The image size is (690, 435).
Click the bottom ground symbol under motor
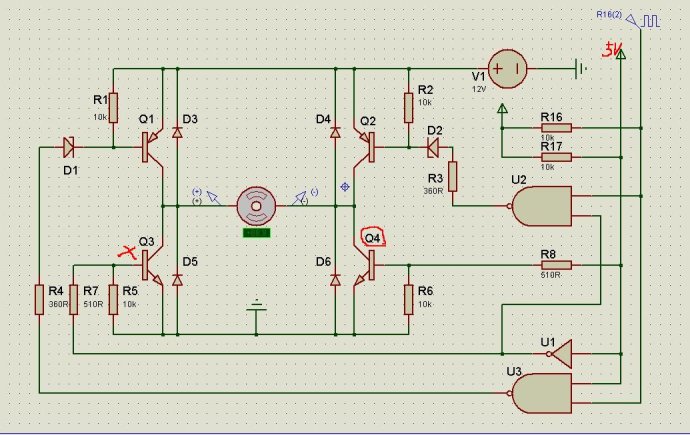(257, 306)
